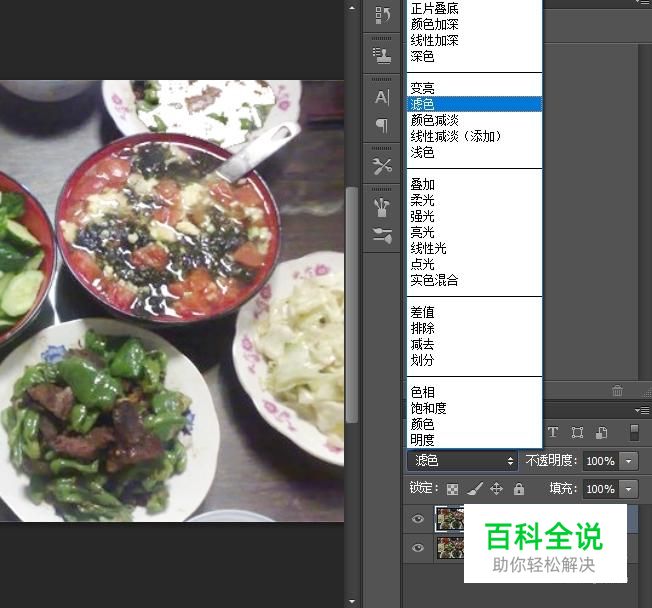The image size is (652, 608).
Task: Open the Tool Presets panel icon
Action: coord(382,167)
